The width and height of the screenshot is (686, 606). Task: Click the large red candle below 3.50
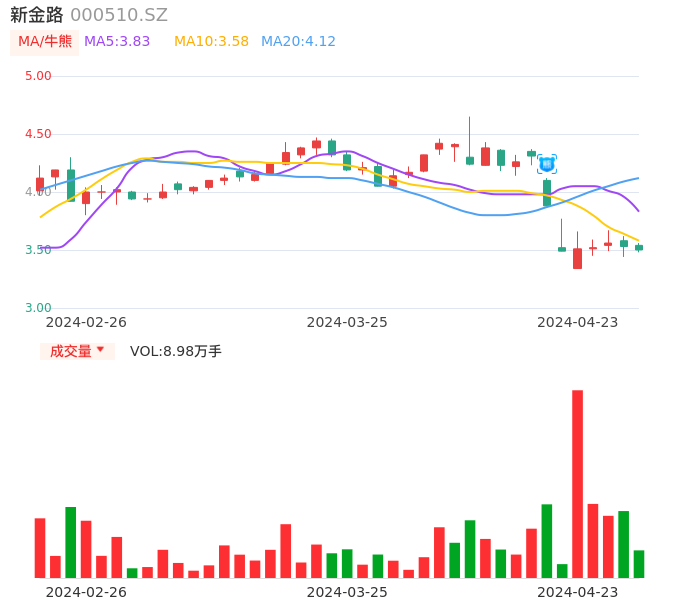577,258
